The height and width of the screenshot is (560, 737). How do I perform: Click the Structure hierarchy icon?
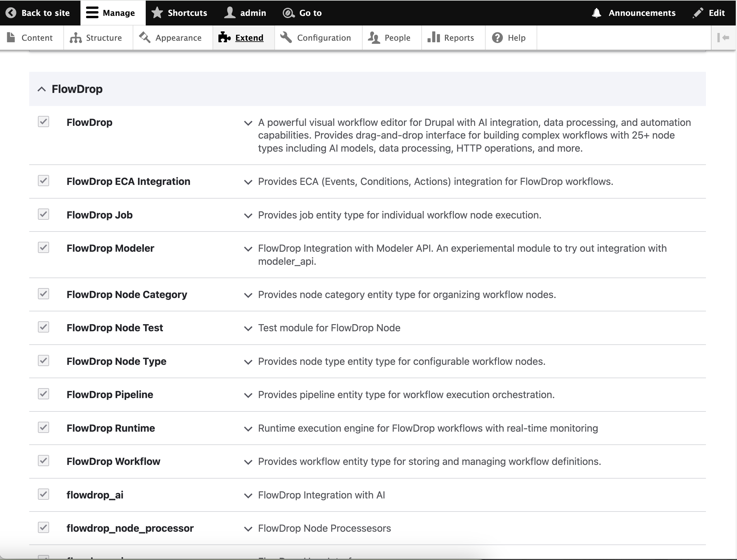(76, 38)
